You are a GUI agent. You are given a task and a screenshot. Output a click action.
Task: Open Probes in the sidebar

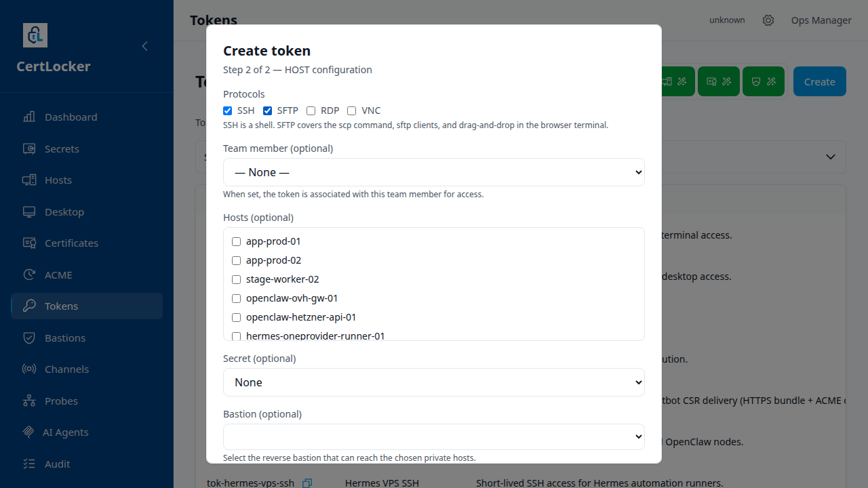point(87,401)
